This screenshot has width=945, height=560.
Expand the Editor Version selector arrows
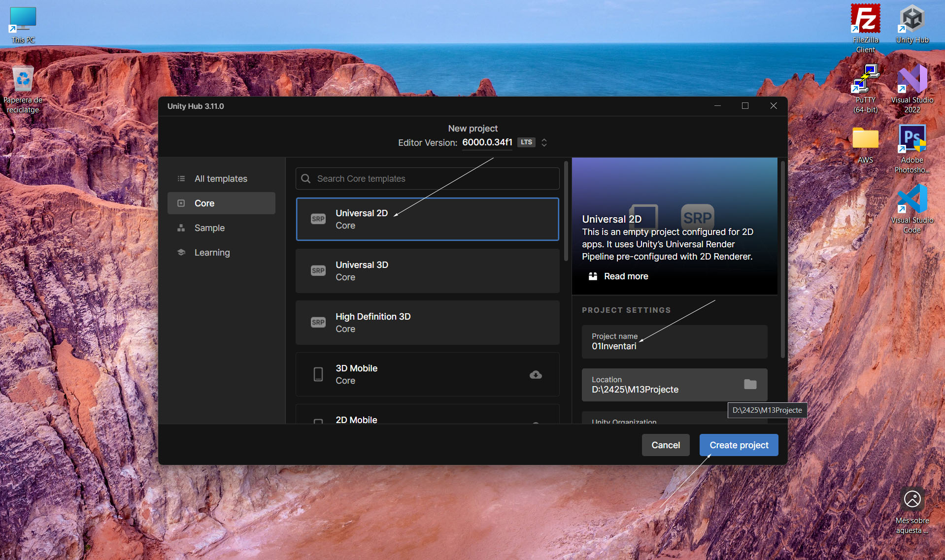(544, 142)
